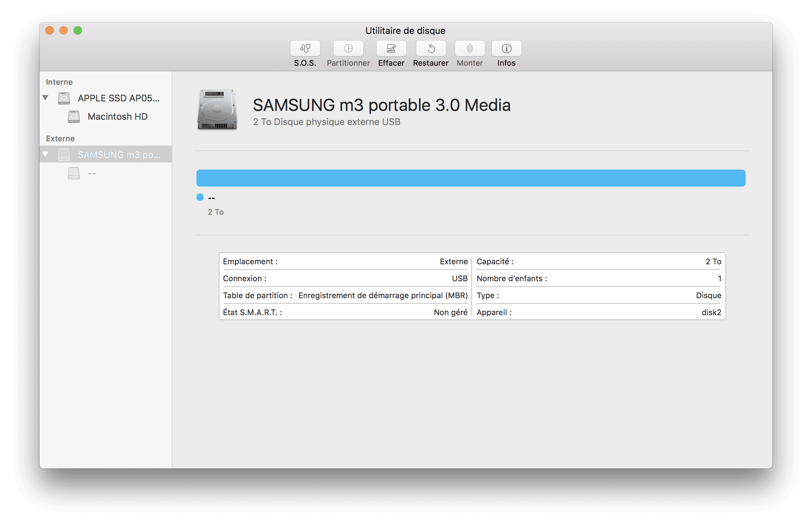Click the 'Externe' sidebar section header
This screenshot has height=525, width=812.
coord(60,138)
